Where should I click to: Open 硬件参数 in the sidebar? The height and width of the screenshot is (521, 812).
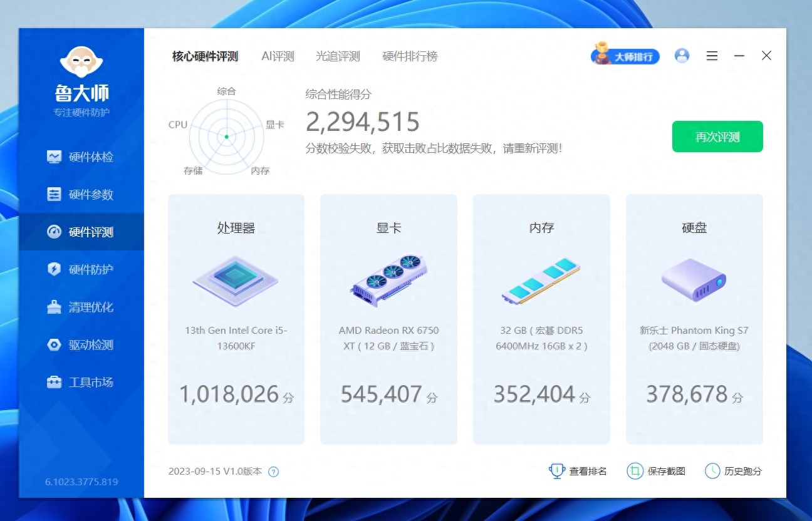[x=81, y=194]
